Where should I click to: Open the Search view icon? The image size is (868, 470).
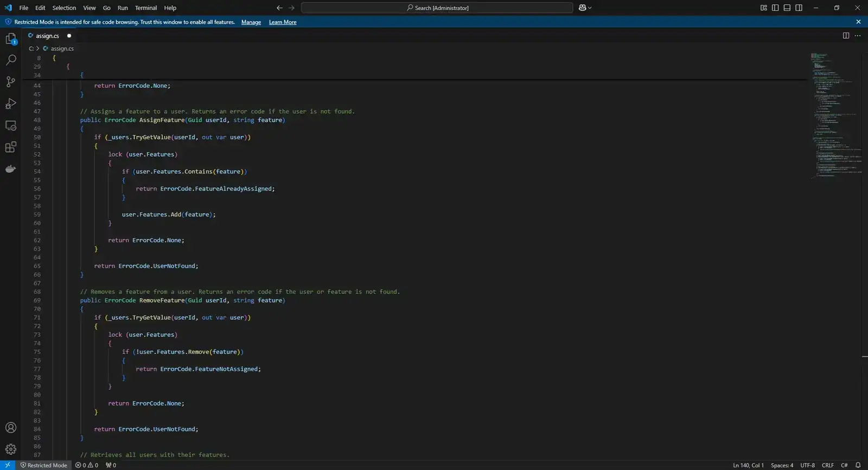11,60
